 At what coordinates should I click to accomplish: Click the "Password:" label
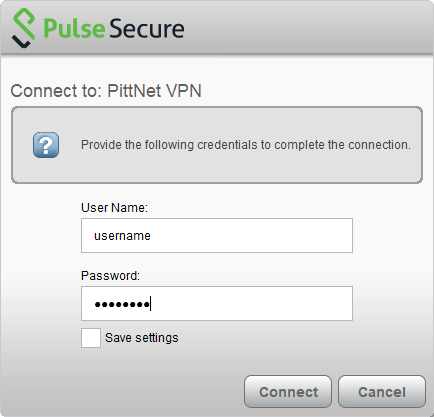pos(110,276)
